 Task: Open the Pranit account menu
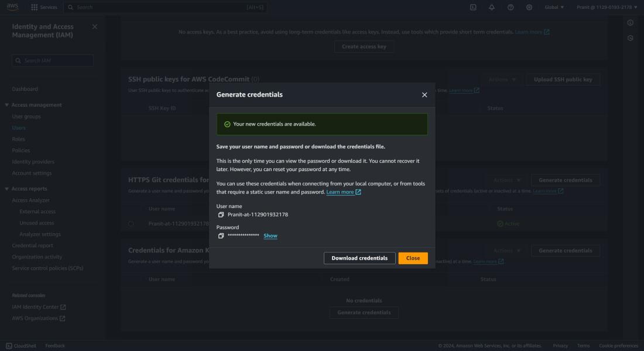point(607,7)
